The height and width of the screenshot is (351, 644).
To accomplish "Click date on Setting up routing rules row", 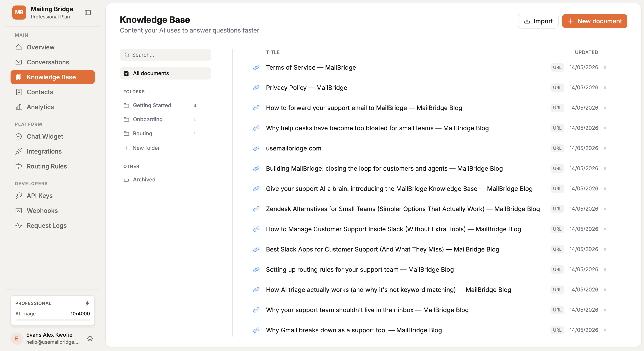I will click(x=583, y=270).
